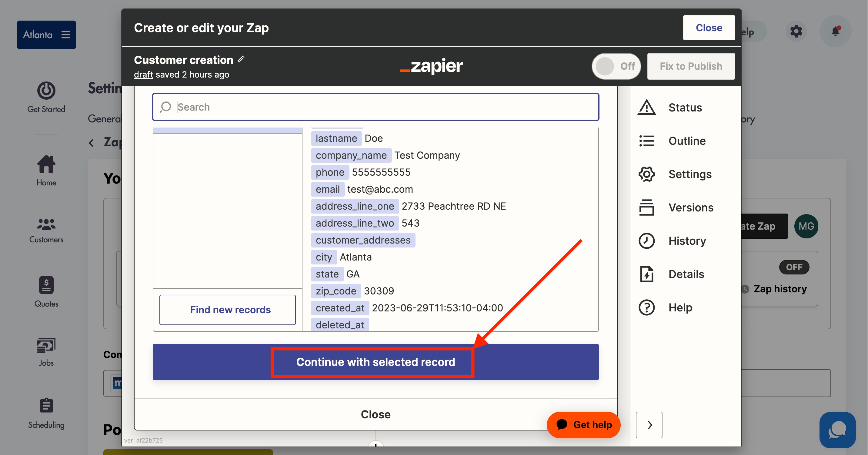Click the MG user avatar
Image resolution: width=868 pixels, height=455 pixels.
point(806,226)
